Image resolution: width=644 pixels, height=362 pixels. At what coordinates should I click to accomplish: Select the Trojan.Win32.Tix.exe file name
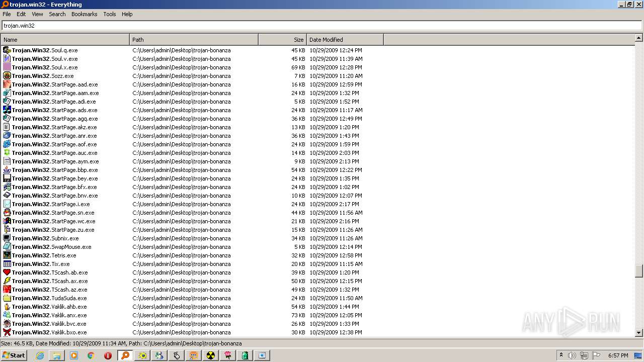click(41, 264)
